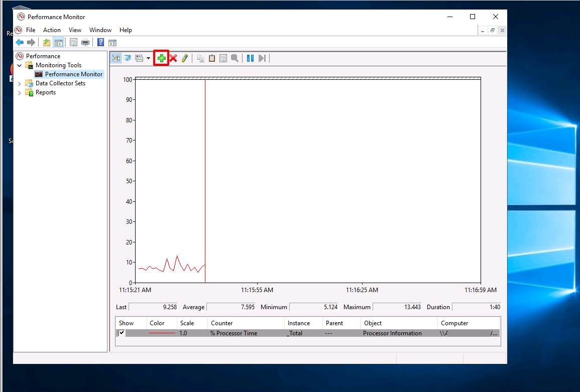Open the Help menu

(126, 30)
